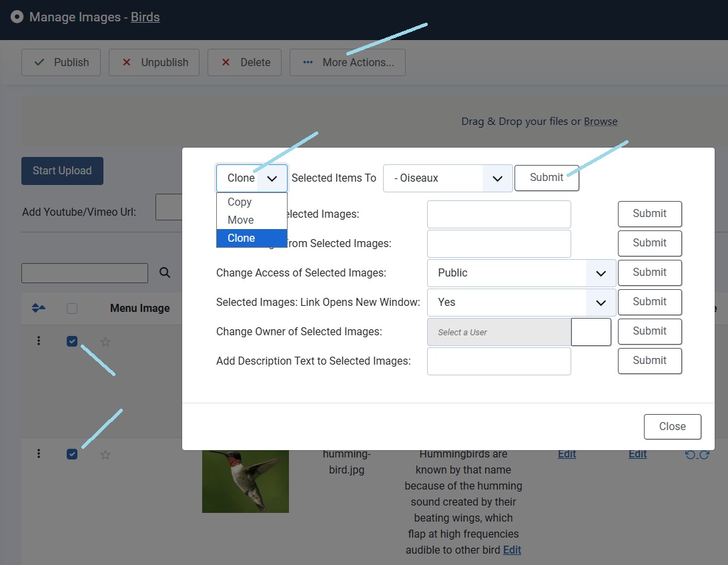Click hummingbird row's three-dot handle
728x565 pixels.
(x=39, y=454)
